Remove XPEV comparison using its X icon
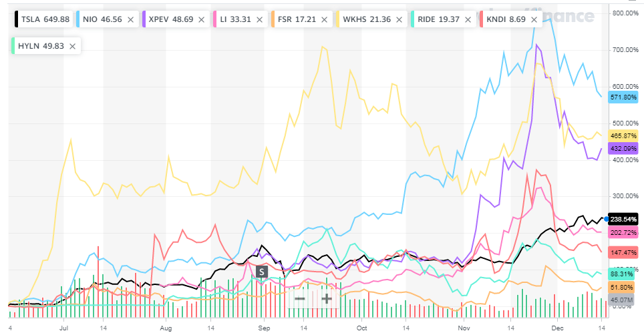The height and width of the screenshot is (335, 644). point(201,19)
